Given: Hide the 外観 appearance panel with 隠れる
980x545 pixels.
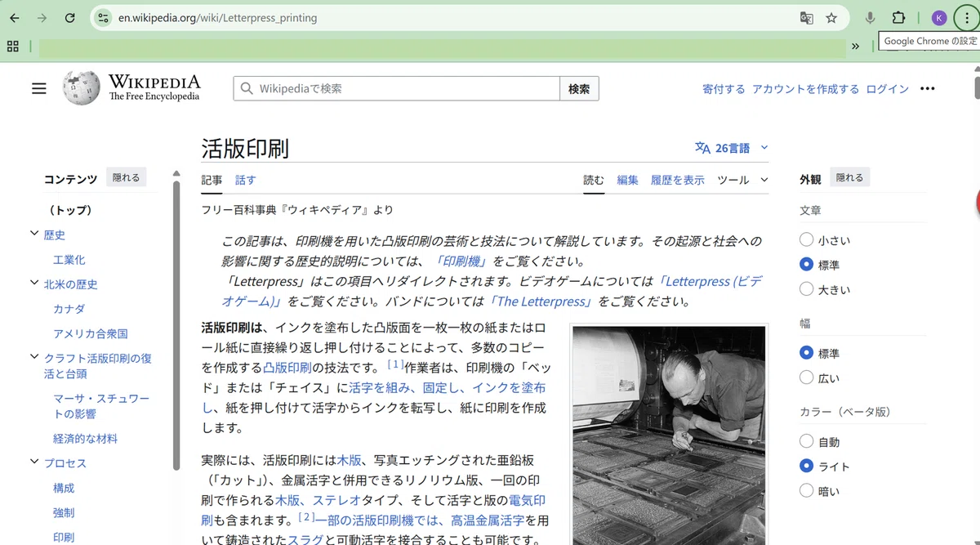Looking at the screenshot, I should (x=849, y=177).
